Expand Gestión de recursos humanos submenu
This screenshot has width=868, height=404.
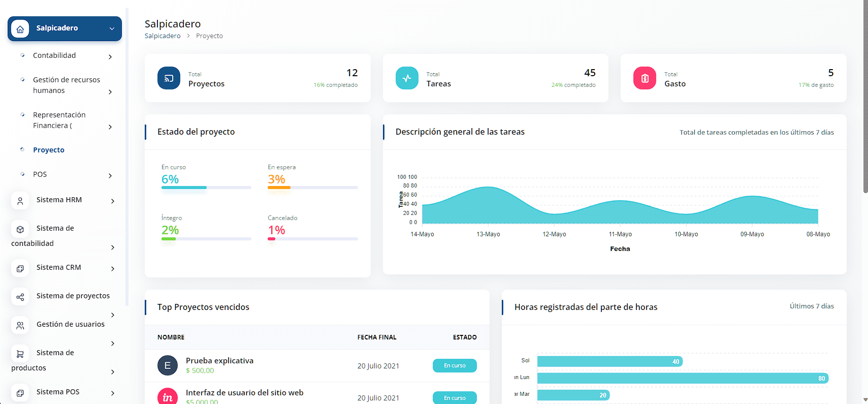[110, 91]
